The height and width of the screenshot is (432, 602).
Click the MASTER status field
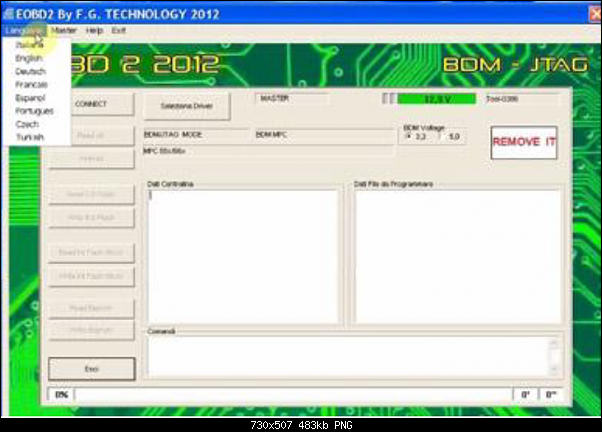tap(292, 99)
